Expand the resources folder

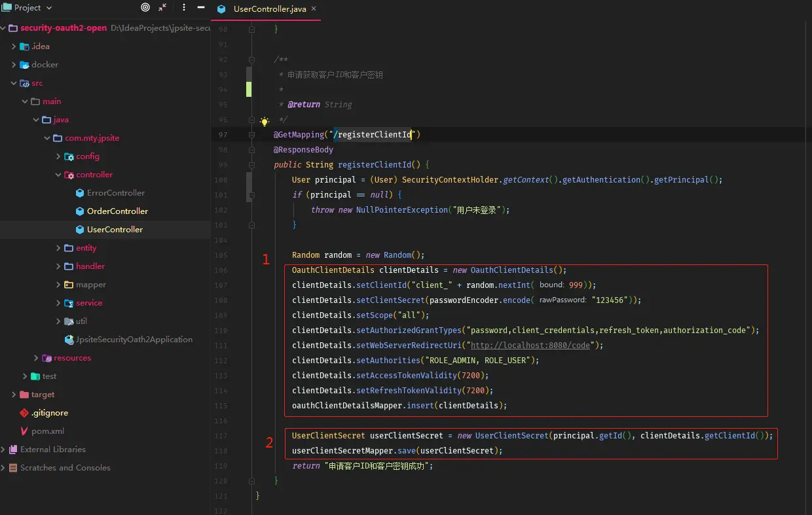(x=36, y=358)
